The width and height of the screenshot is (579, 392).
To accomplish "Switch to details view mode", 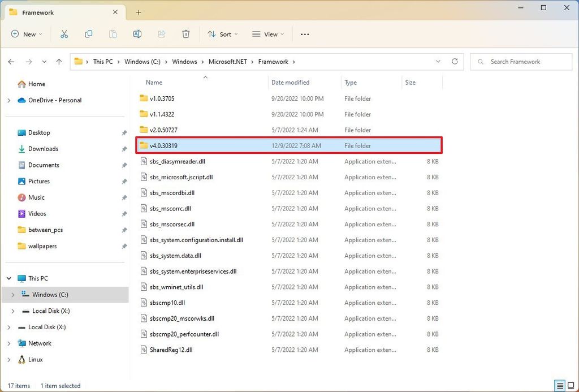I will 559,386.
